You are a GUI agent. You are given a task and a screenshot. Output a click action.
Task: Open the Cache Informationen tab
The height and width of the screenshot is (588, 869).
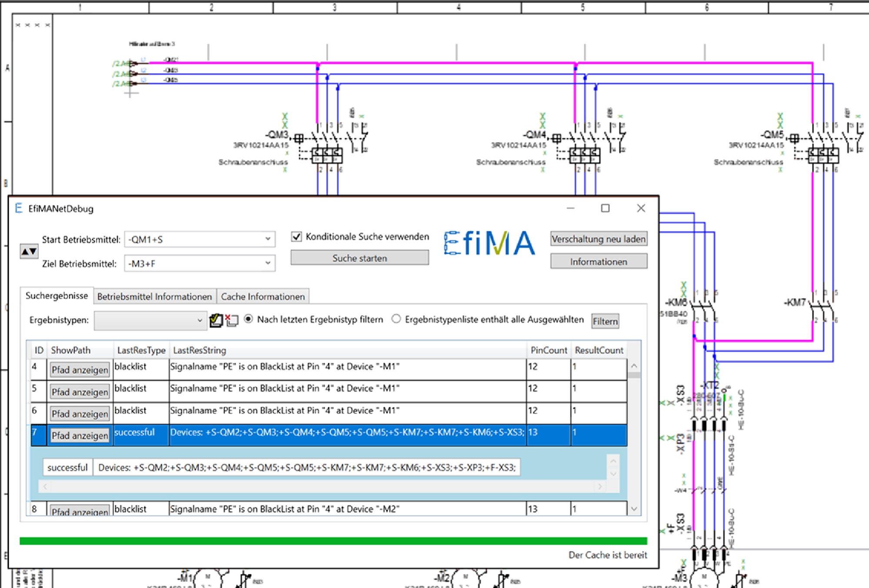[263, 296]
